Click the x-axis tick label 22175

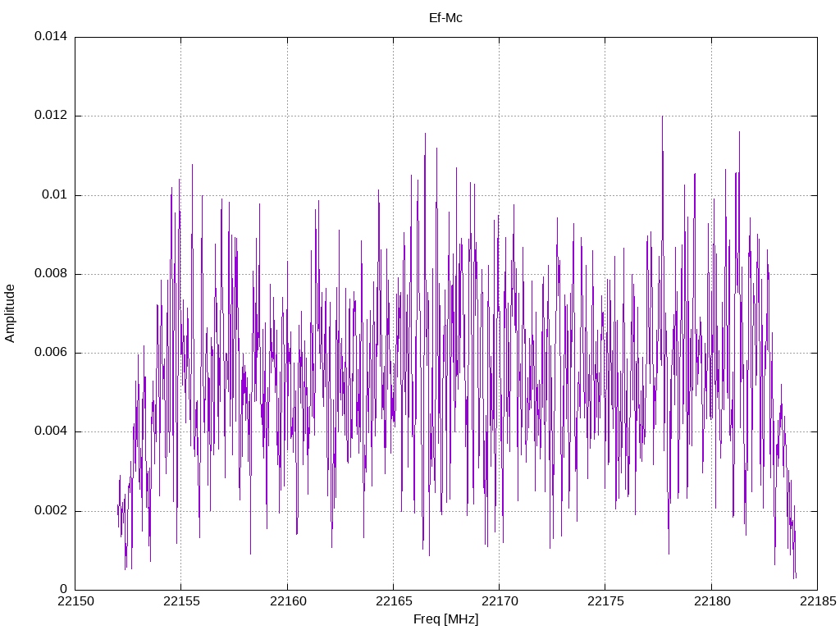pos(605,601)
